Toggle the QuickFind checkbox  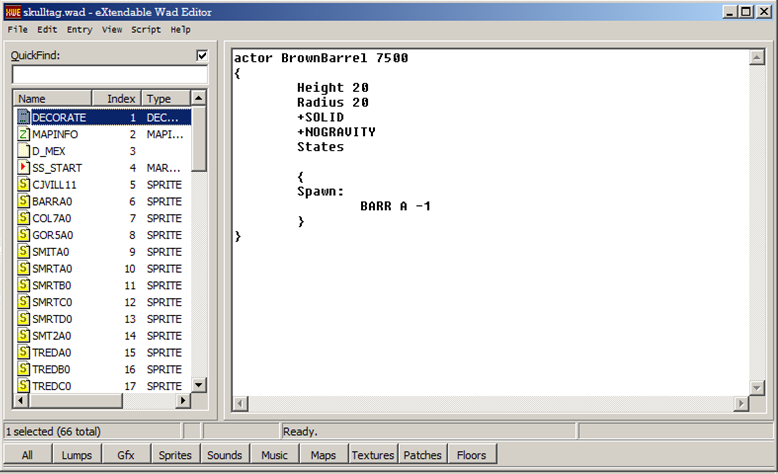[x=202, y=55]
